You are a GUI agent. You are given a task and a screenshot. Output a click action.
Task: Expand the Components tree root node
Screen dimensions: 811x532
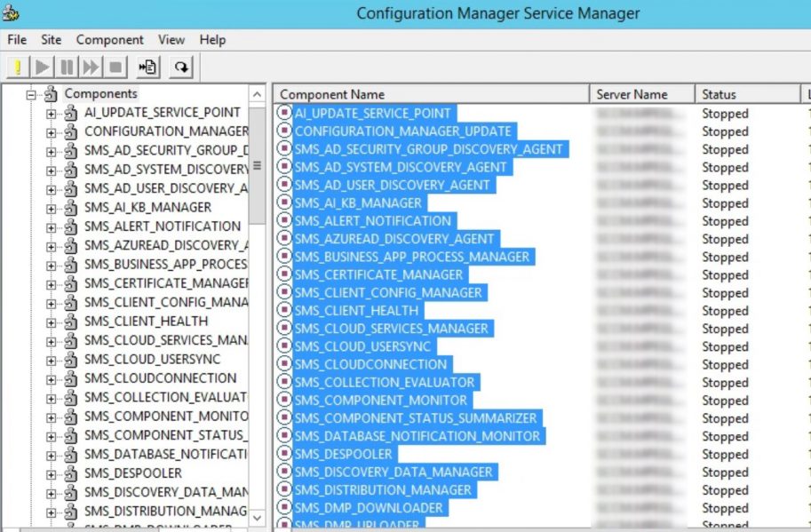coord(30,93)
